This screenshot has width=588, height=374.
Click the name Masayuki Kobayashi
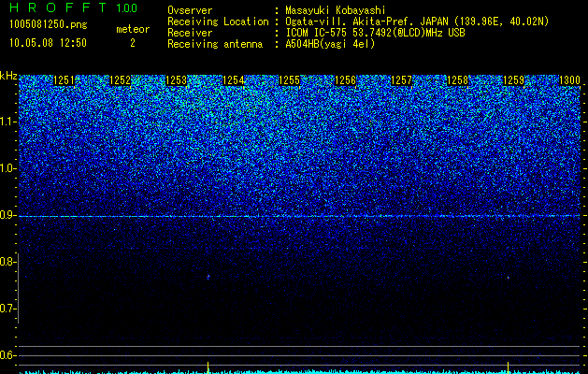pos(336,10)
